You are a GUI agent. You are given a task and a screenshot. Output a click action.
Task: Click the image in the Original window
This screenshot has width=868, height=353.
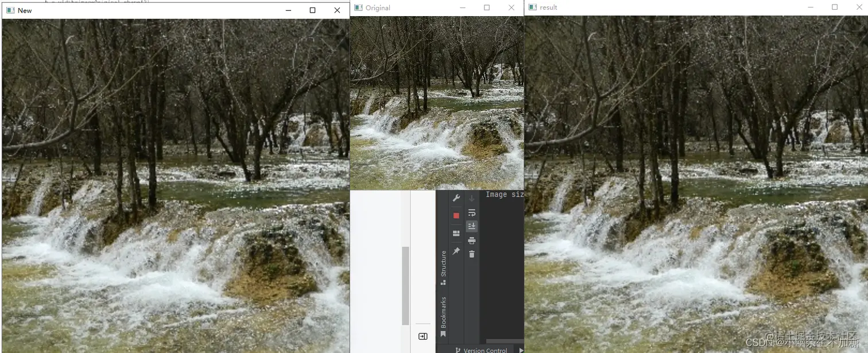tap(437, 103)
